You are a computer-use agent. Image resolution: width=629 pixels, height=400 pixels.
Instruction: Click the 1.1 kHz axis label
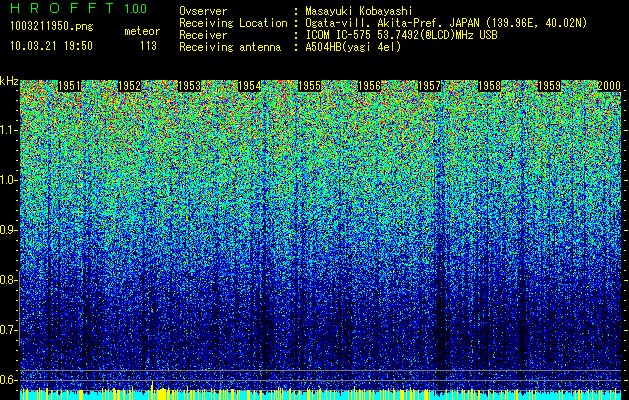pyautogui.click(x=8, y=130)
